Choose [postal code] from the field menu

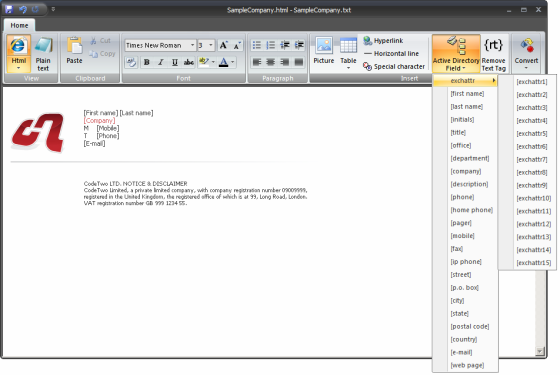(x=470, y=326)
